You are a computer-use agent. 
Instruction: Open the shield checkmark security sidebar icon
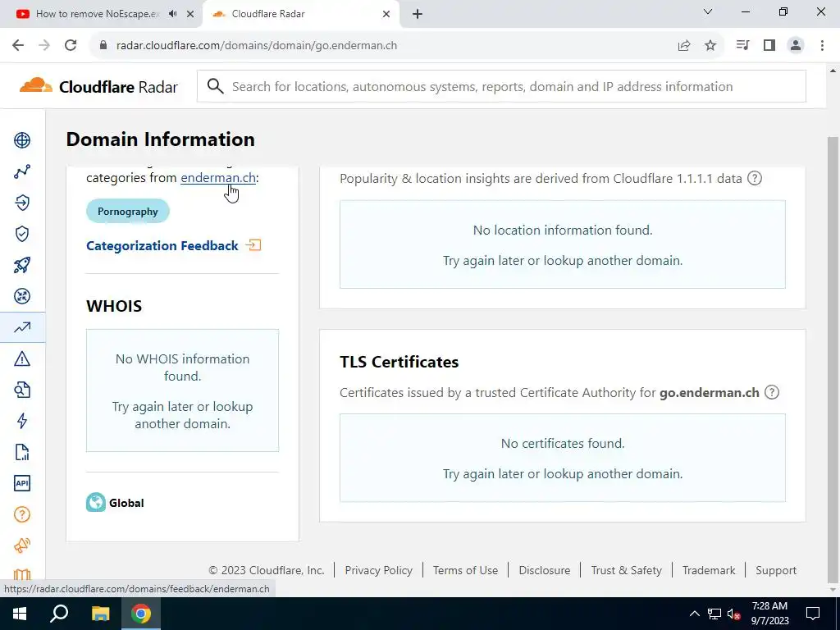click(x=22, y=234)
